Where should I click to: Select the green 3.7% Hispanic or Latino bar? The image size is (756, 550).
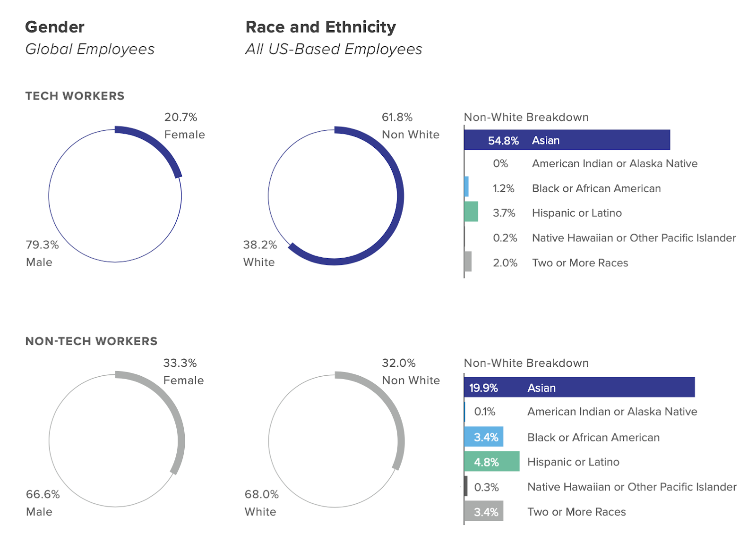471,212
